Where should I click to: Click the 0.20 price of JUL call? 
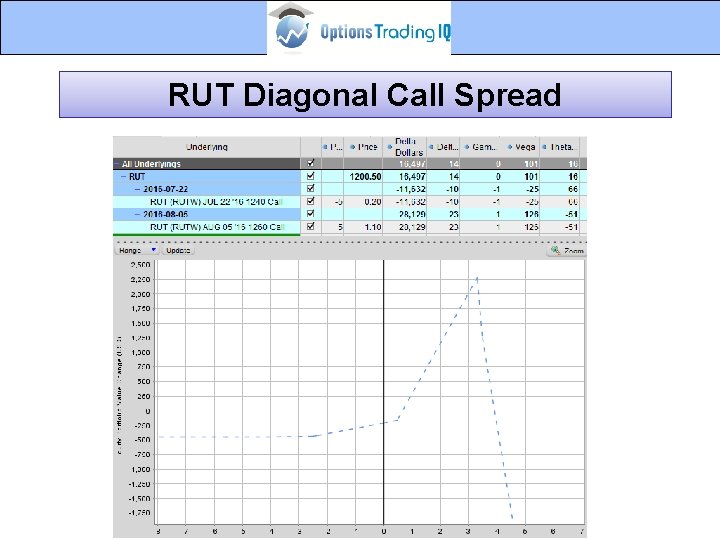(x=373, y=202)
